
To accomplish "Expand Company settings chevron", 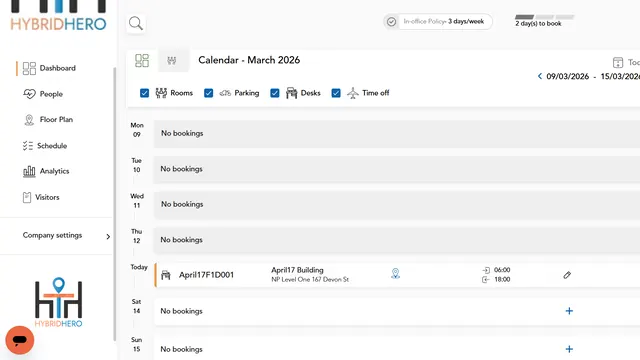I will point(108,236).
